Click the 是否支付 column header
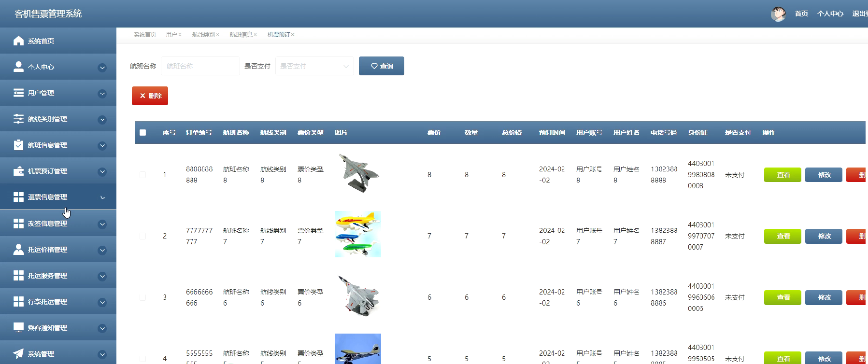The width and height of the screenshot is (868, 364). point(738,132)
